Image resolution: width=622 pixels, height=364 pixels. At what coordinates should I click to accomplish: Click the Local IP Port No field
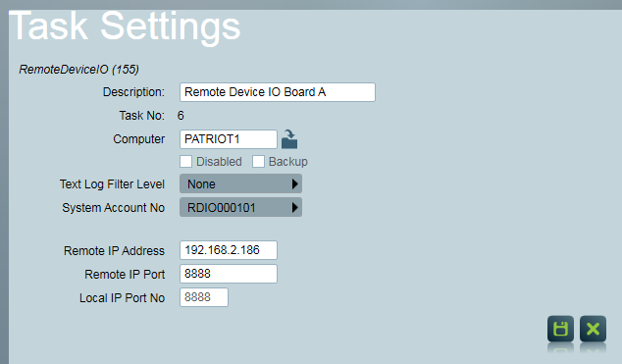click(204, 297)
